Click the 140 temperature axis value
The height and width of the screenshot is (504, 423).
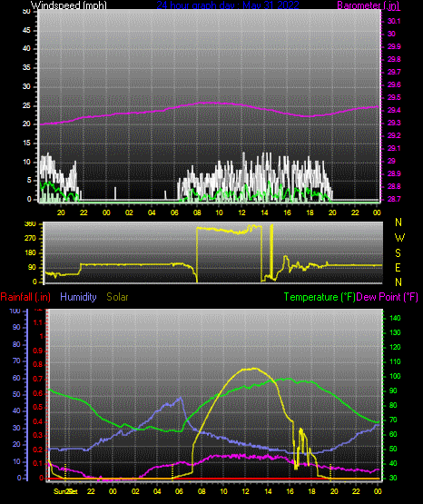point(395,318)
